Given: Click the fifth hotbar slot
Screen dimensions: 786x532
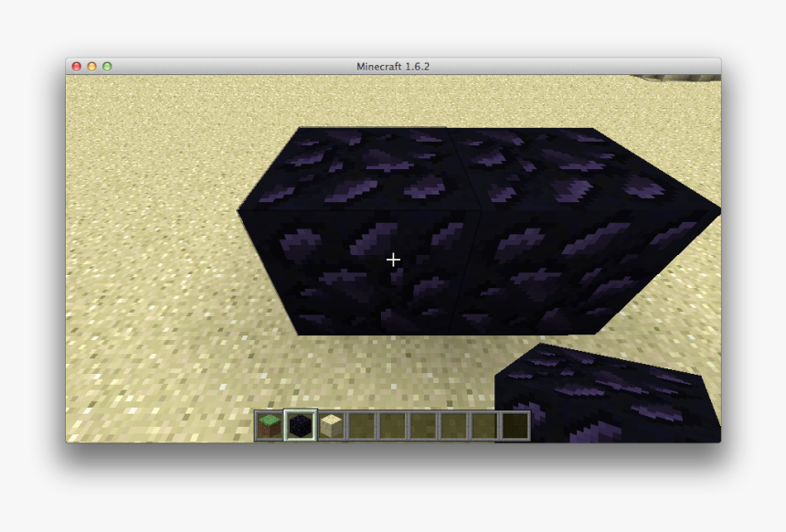Looking at the screenshot, I should click(x=390, y=427).
